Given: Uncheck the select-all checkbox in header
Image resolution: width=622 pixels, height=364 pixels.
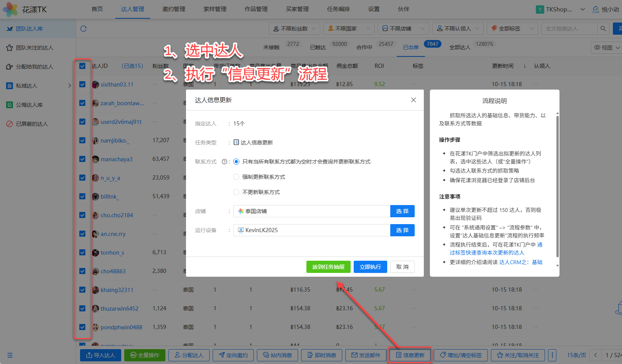Looking at the screenshot, I should click(82, 66).
